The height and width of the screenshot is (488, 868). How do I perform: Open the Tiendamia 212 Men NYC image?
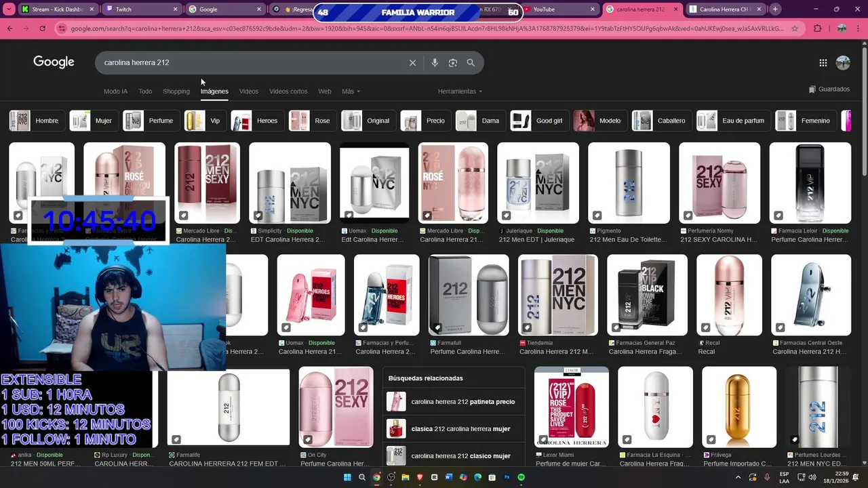pos(558,295)
